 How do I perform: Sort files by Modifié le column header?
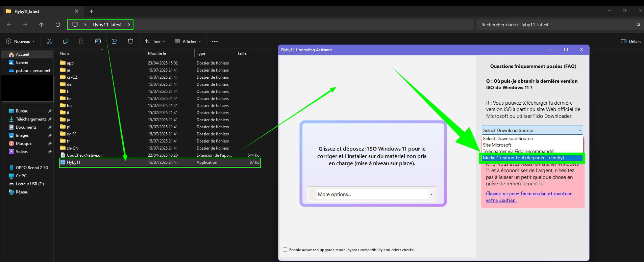coord(170,53)
